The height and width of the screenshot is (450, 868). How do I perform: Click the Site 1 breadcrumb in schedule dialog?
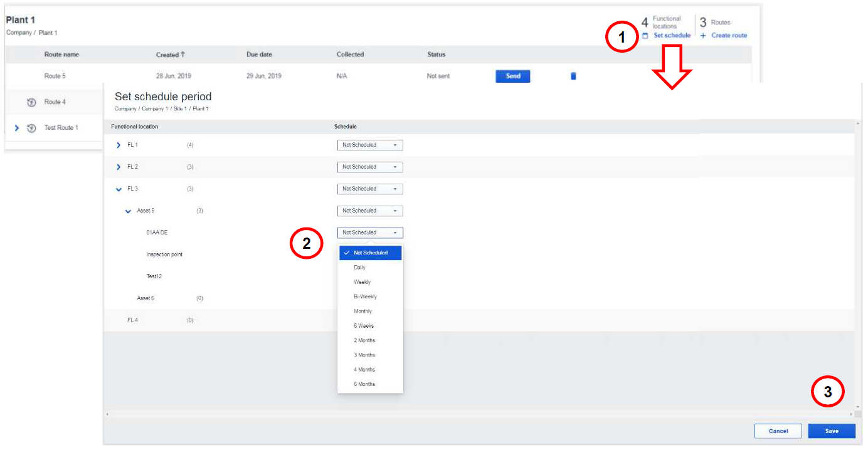[179, 109]
